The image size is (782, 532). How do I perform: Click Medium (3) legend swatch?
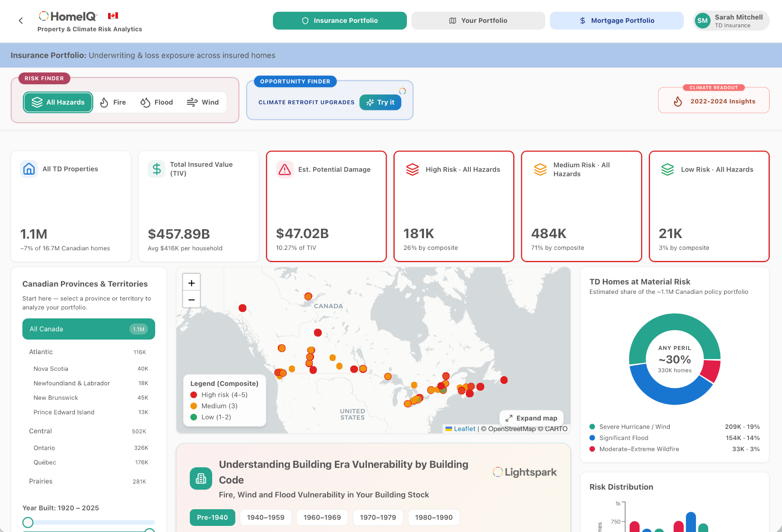point(194,406)
